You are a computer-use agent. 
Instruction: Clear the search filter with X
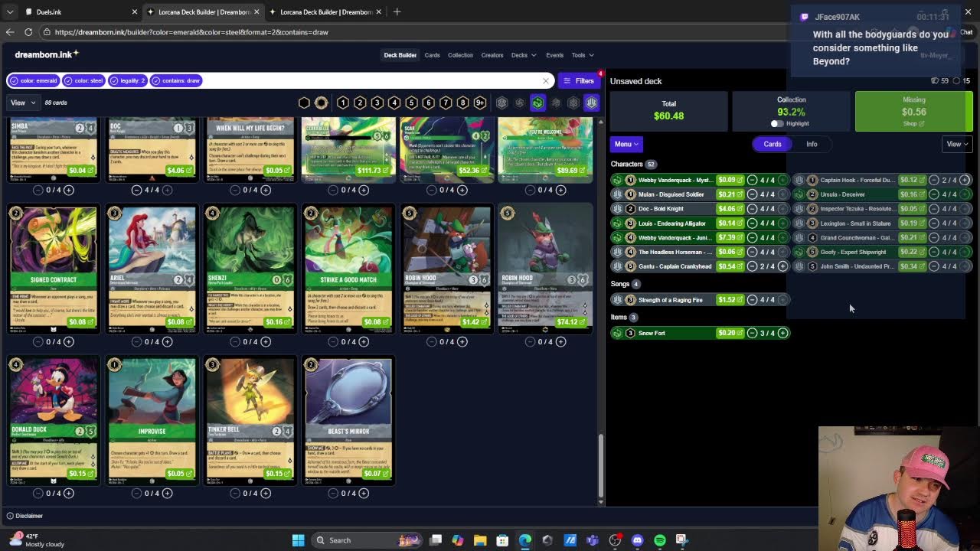click(546, 80)
